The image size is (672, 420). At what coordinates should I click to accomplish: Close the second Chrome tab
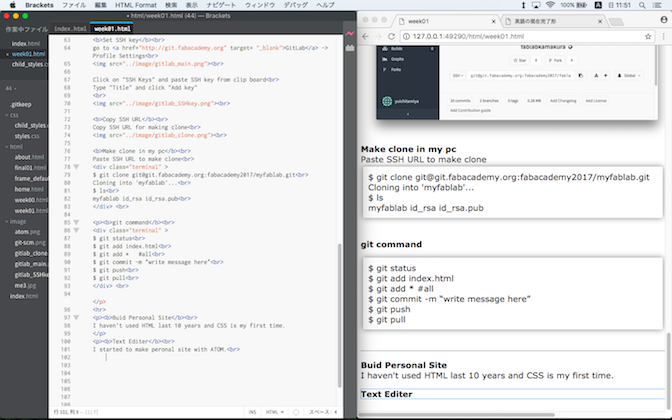pos(600,21)
